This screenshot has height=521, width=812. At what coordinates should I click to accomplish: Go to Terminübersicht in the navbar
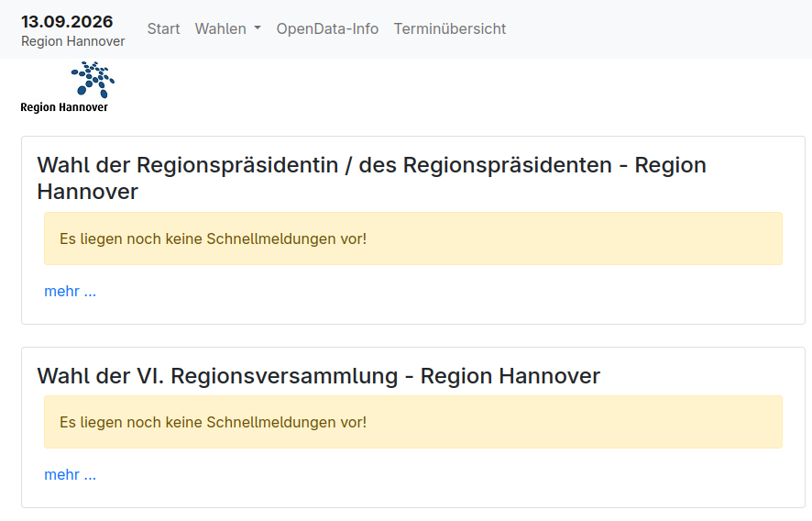(449, 29)
